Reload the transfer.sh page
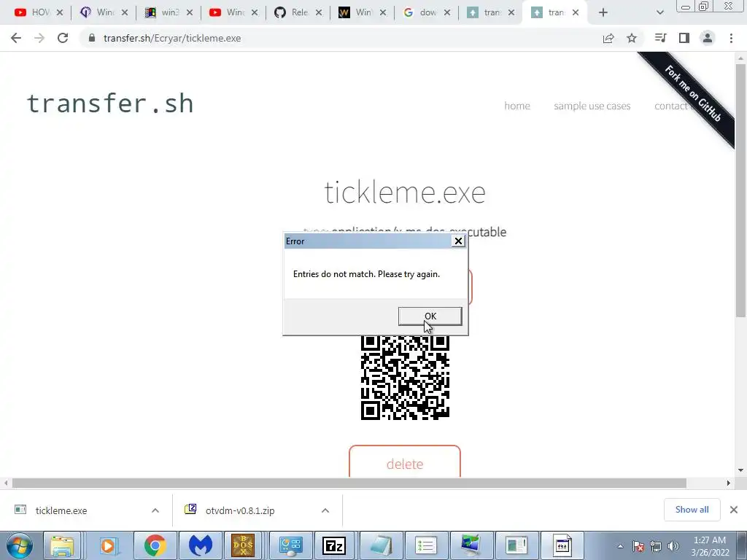747x560 pixels. click(63, 38)
